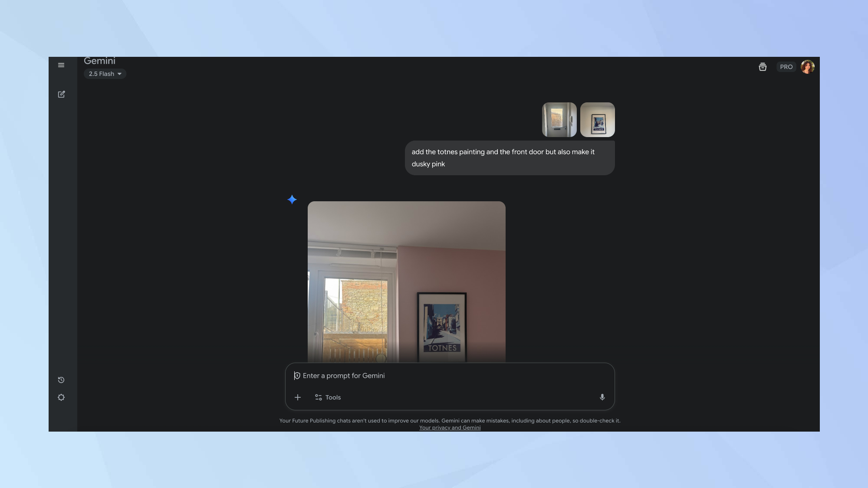
Task: Open the Tools menu in the prompt box
Action: 328,397
